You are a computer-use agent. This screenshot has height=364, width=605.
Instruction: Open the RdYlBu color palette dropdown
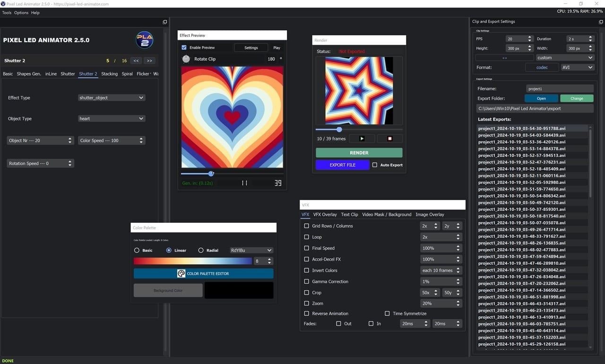[251, 250]
